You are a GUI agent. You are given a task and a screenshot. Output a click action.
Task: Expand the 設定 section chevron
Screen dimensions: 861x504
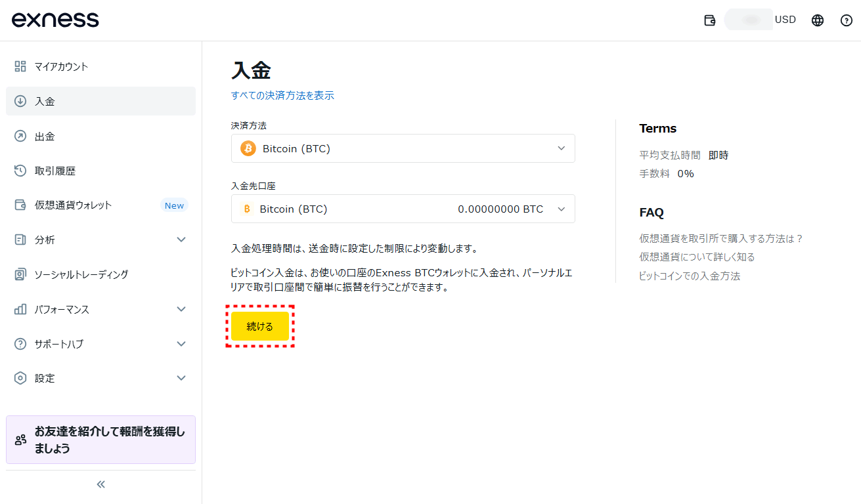[181, 378]
